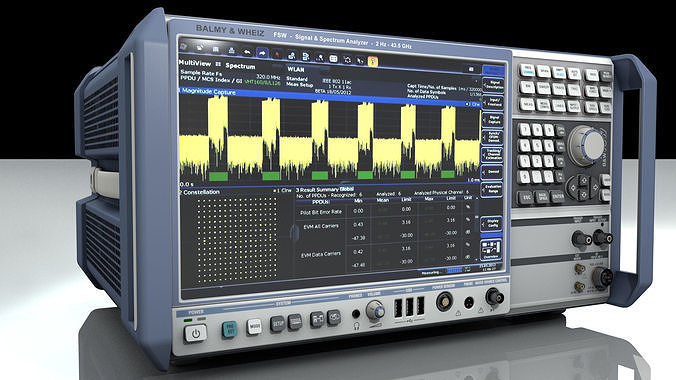
Task: Click the red marker icon in toolbar
Action: pos(277,55)
